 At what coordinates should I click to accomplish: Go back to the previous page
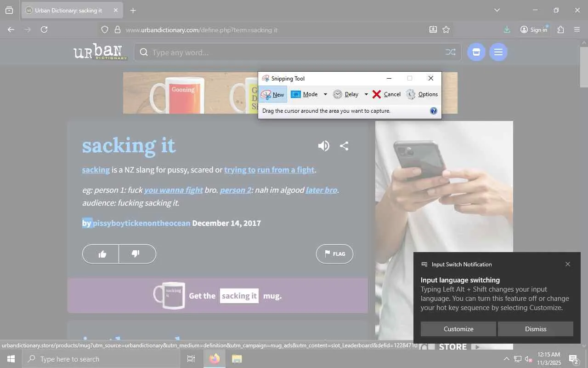[x=11, y=29]
